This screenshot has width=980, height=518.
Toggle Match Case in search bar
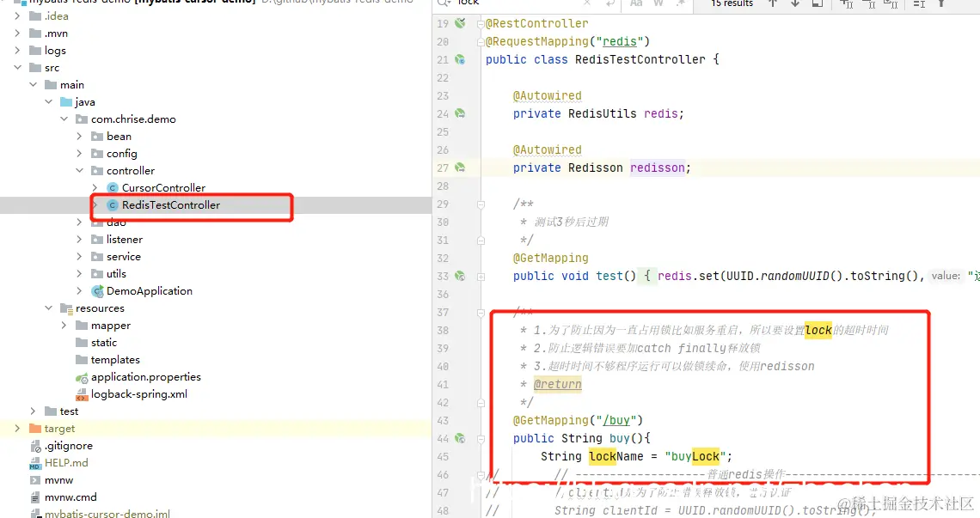tap(636, 3)
